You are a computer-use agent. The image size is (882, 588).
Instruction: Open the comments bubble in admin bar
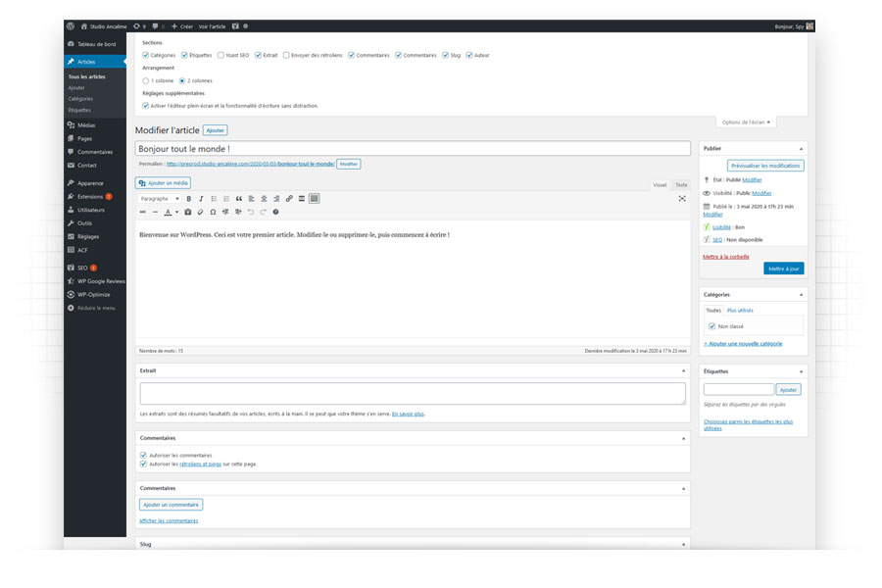pos(158,26)
